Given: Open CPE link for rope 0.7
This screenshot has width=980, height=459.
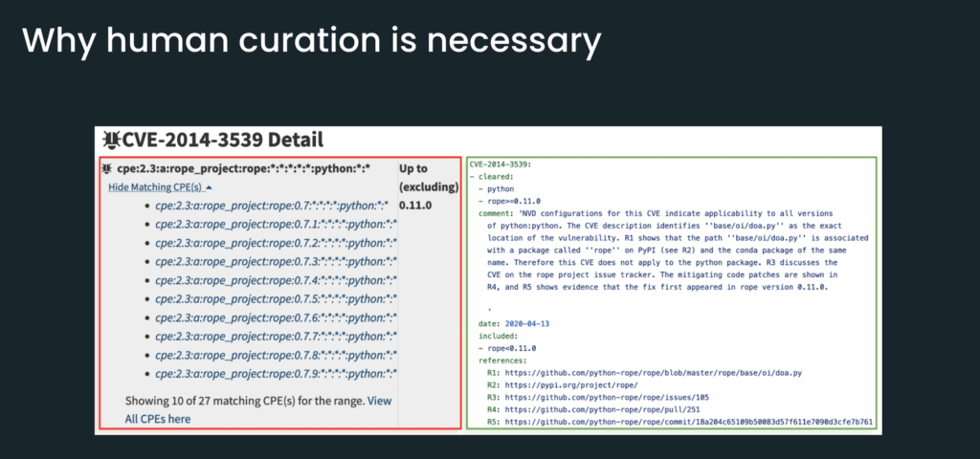Looking at the screenshot, I should click(272, 205).
